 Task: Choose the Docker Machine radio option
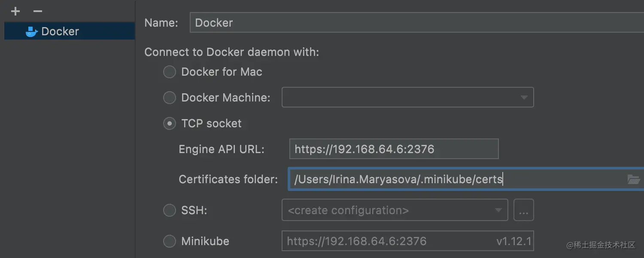(170, 98)
